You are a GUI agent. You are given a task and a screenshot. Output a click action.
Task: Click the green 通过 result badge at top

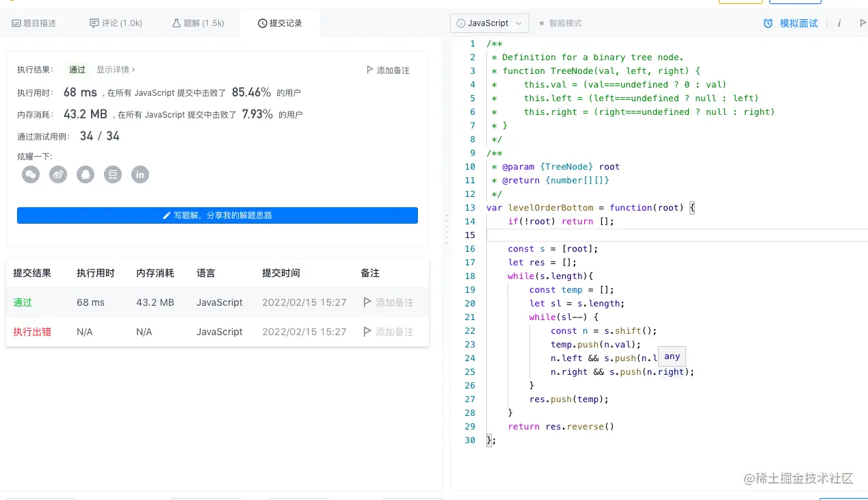pyautogui.click(x=77, y=70)
